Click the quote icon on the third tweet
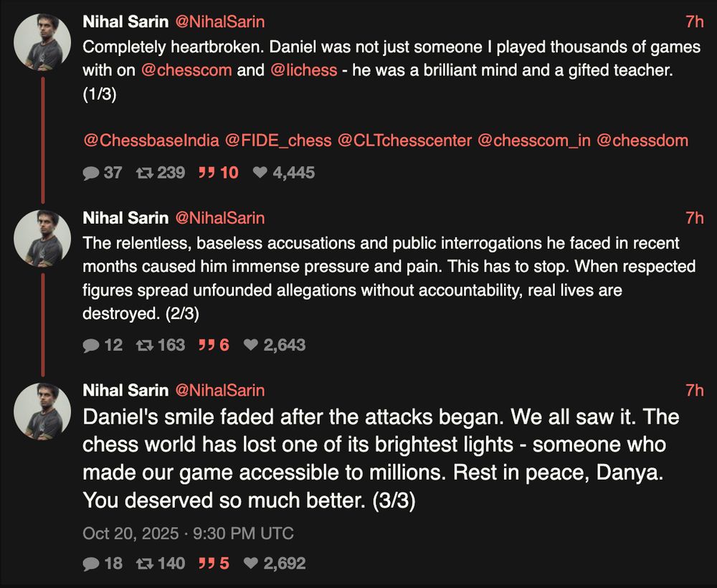The image size is (717, 588). (208, 564)
